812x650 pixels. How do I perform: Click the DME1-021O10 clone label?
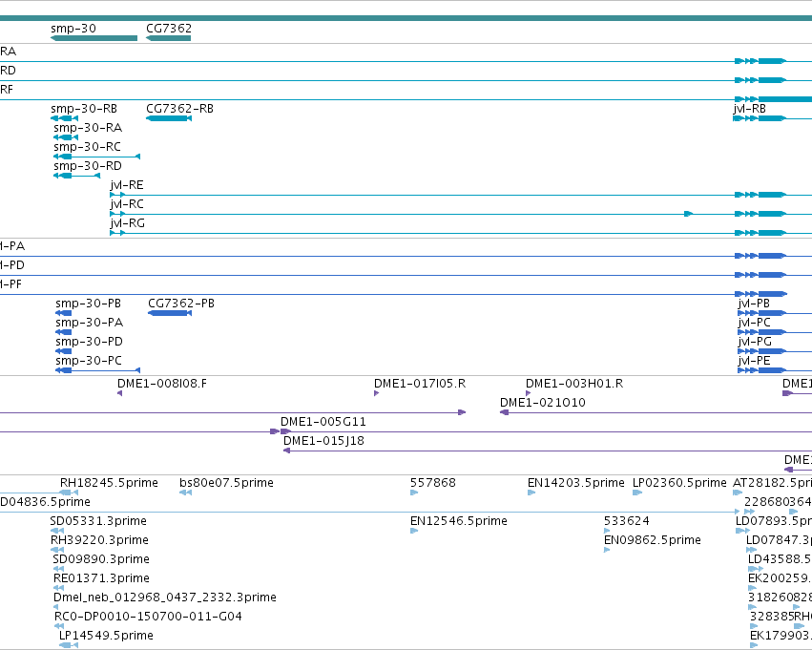pyautogui.click(x=543, y=403)
